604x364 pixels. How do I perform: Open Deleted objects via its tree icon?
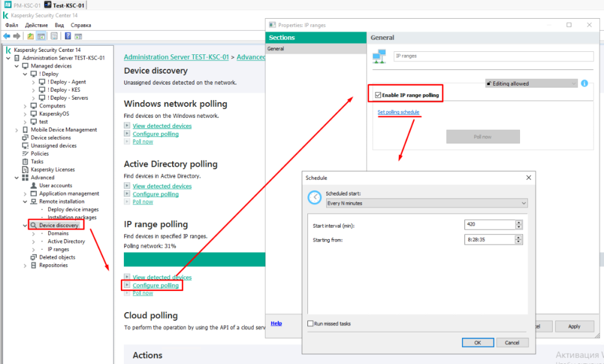pyautogui.click(x=33, y=257)
